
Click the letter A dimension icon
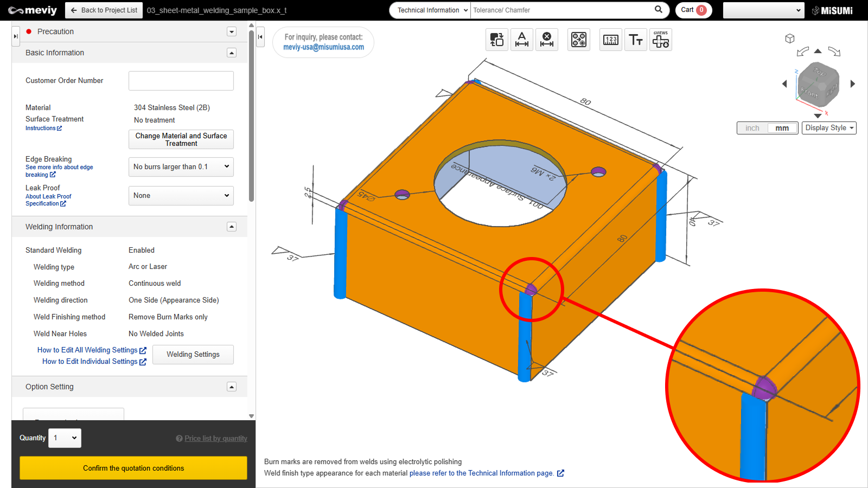tap(521, 40)
